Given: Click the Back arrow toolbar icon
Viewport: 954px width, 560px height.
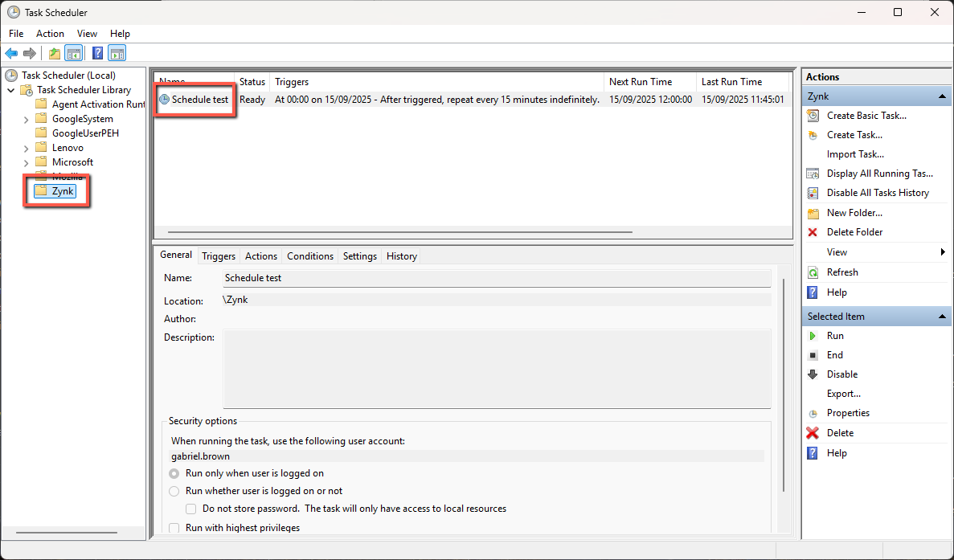Looking at the screenshot, I should pos(11,54).
